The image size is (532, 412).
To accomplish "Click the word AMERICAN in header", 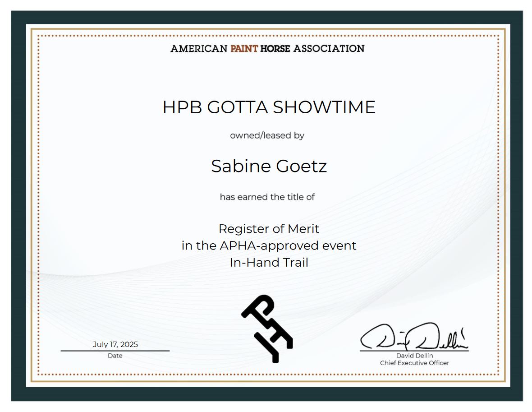I will (x=199, y=49).
